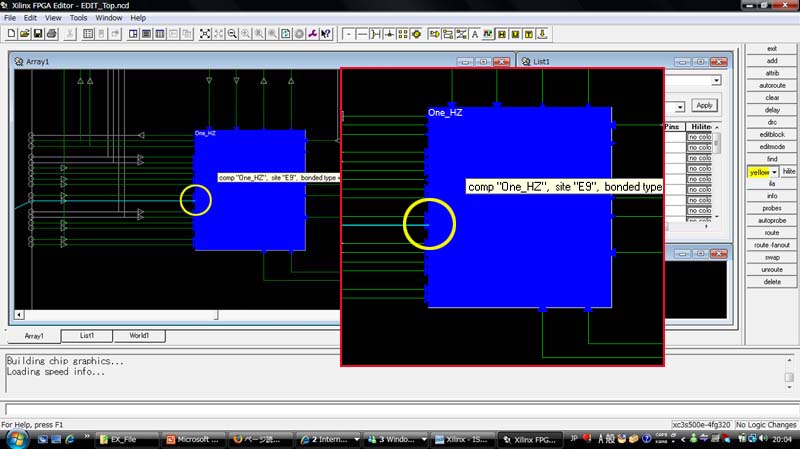This screenshot has height=449, width=800.
Task: Open the View menu
Action: pos(53,18)
